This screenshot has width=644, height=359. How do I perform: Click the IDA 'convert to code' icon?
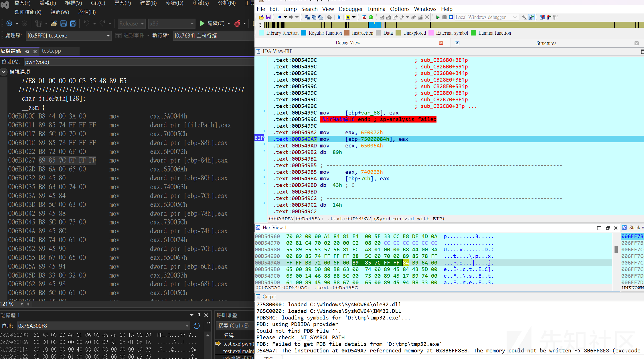[382, 17]
